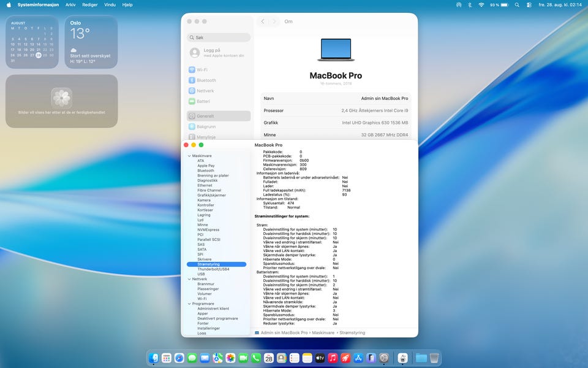The width and height of the screenshot is (588, 368).
Task: Click System Information chip icon in Dock
Action: tap(402, 358)
